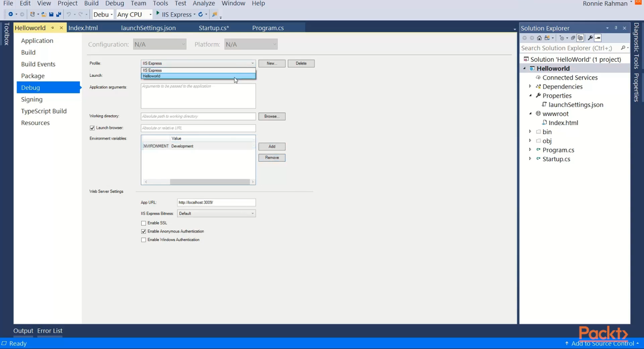Screen dimensions: 644x349
Task: Toggle Show All Files in Solution Explorer
Action: [x=580, y=38]
